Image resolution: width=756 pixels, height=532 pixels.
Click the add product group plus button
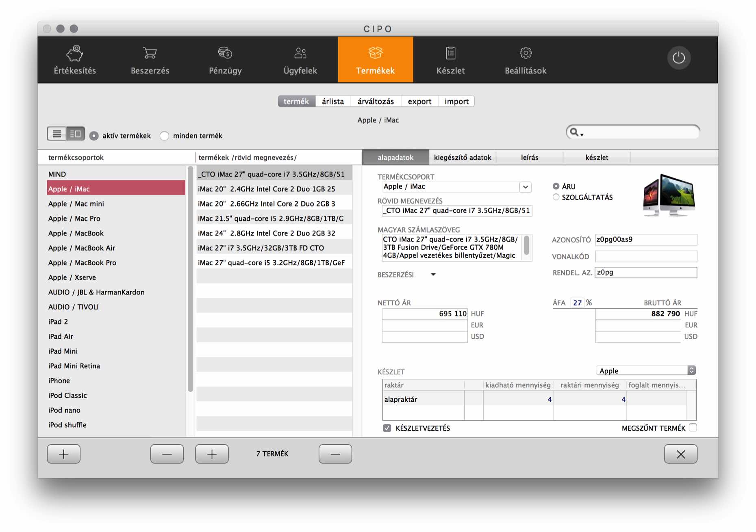pos(64,454)
